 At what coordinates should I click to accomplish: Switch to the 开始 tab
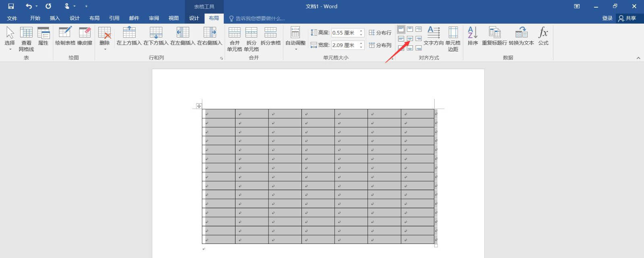pyautogui.click(x=35, y=18)
